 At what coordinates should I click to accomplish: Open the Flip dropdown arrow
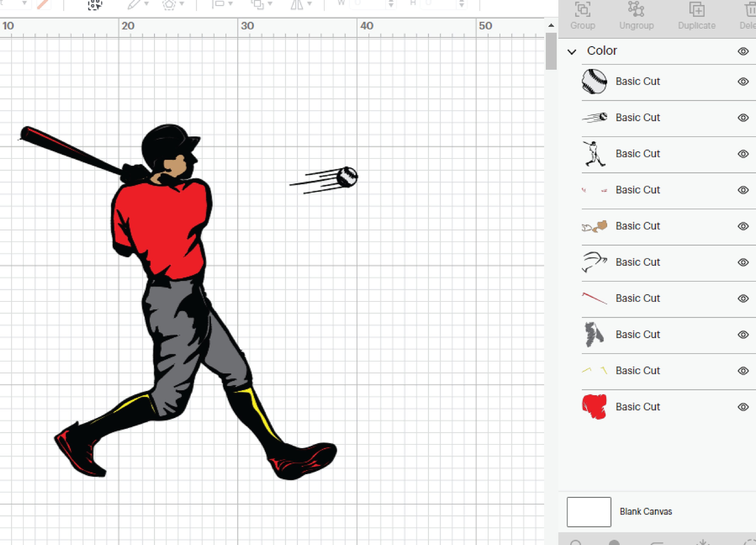309,4
